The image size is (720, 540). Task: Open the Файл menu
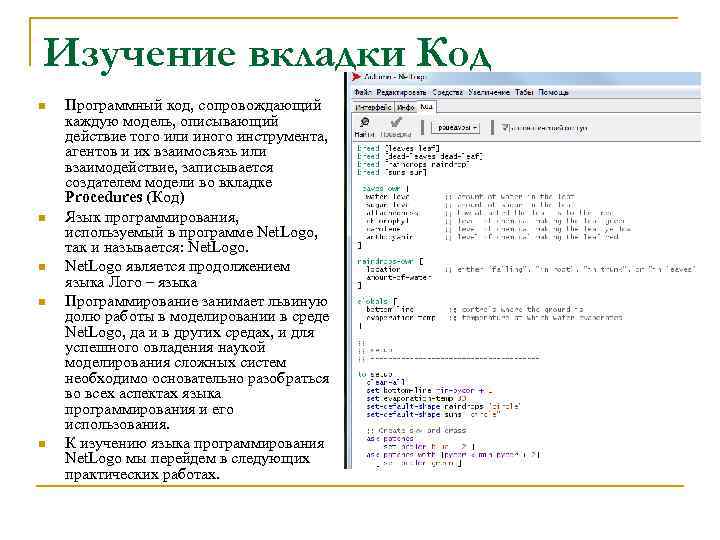pyautogui.click(x=363, y=92)
